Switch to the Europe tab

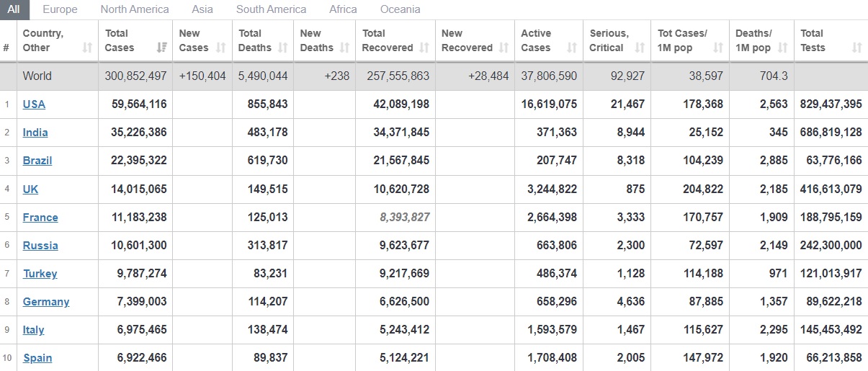click(x=60, y=9)
